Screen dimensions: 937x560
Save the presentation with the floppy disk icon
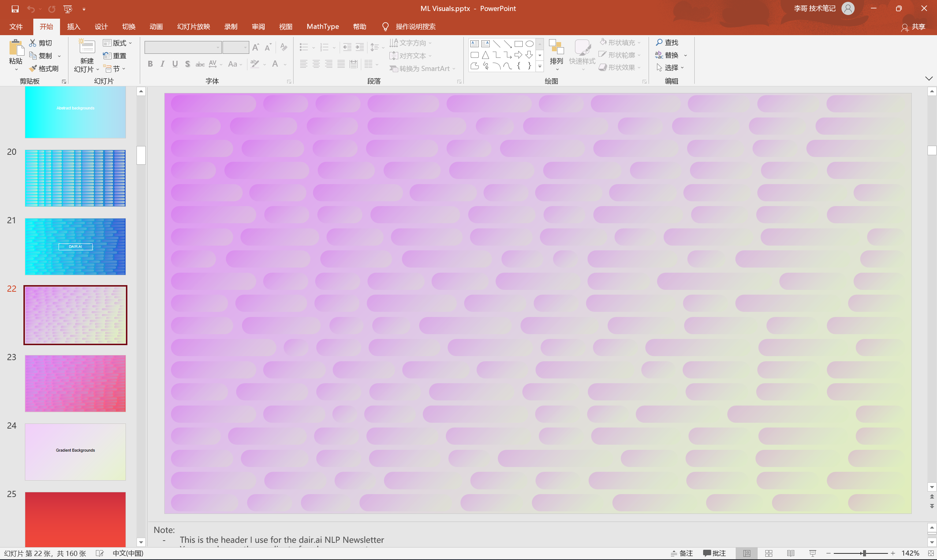(15, 9)
